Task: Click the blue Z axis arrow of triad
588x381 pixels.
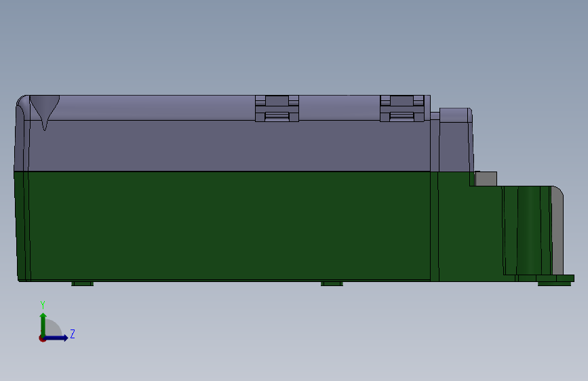Action: [56, 338]
